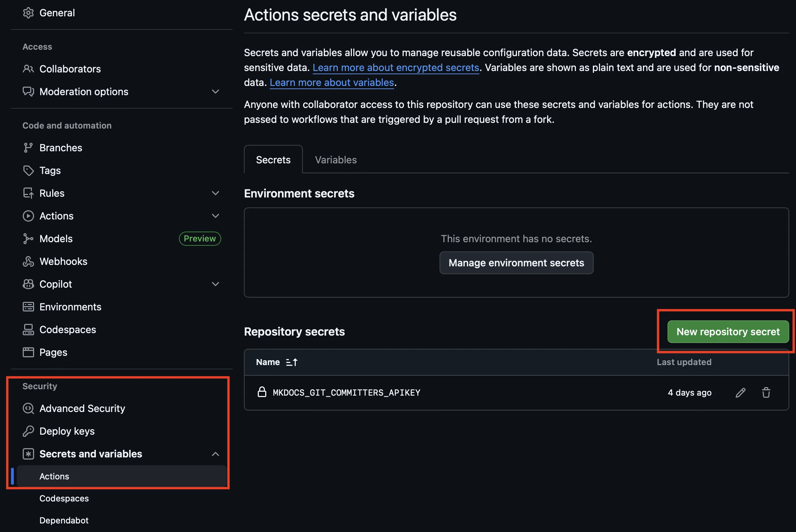Follow Learn more about encrypted secrets link

tap(396, 67)
